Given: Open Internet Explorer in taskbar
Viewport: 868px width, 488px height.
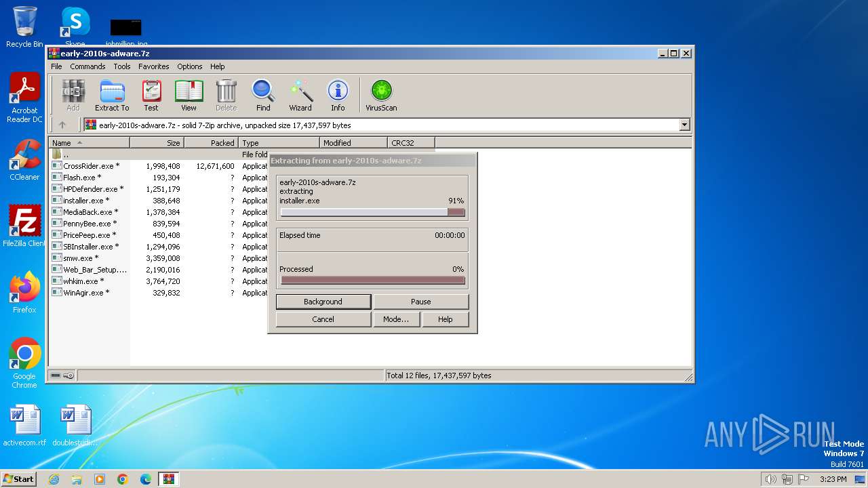Looking at the screenshot, I should [x=54, y=479].
